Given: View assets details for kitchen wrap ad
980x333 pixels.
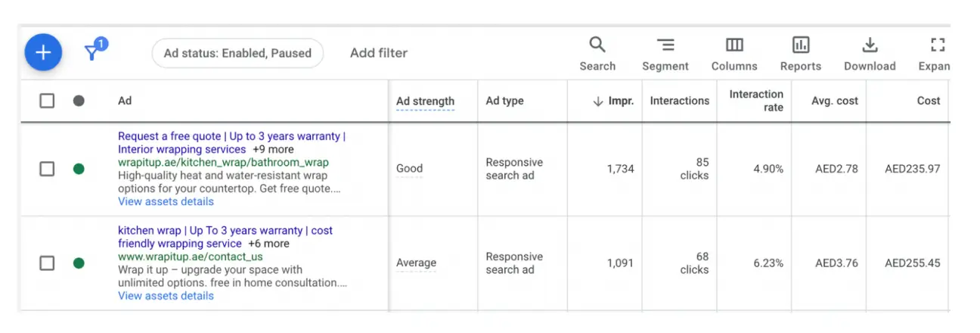Looking at the screenshot, I should click(166, 296).
